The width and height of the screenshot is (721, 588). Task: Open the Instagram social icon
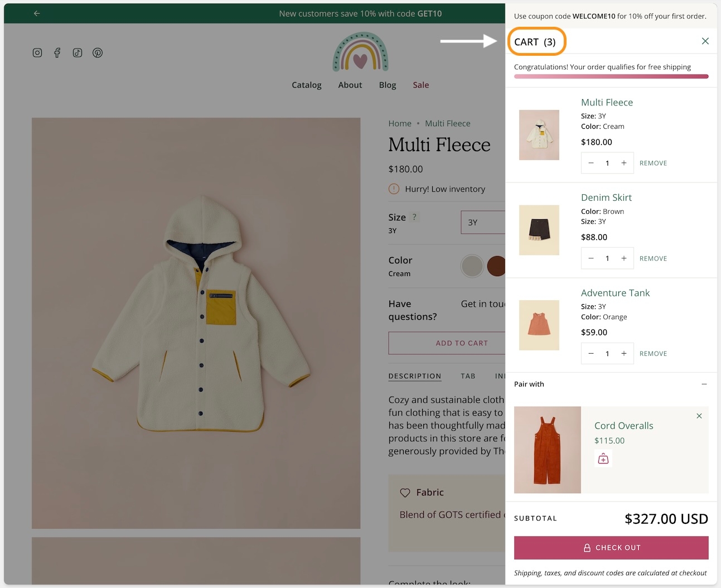click(37, 53)
